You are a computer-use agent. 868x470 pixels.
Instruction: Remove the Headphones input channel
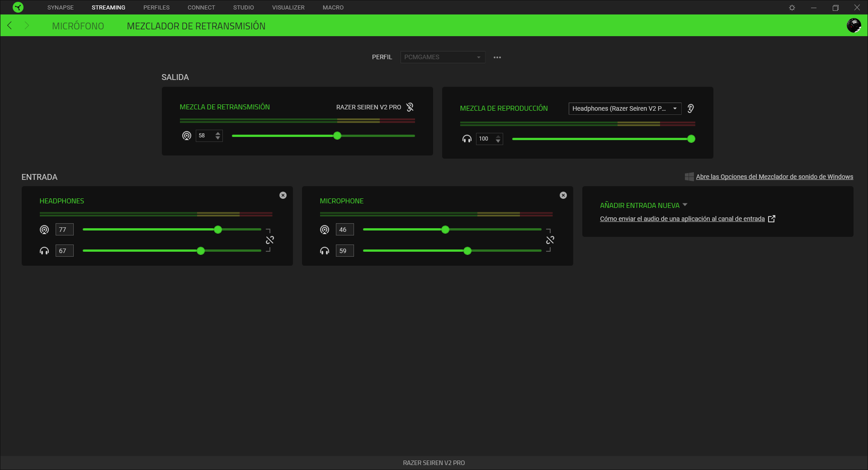click(283, 195)
